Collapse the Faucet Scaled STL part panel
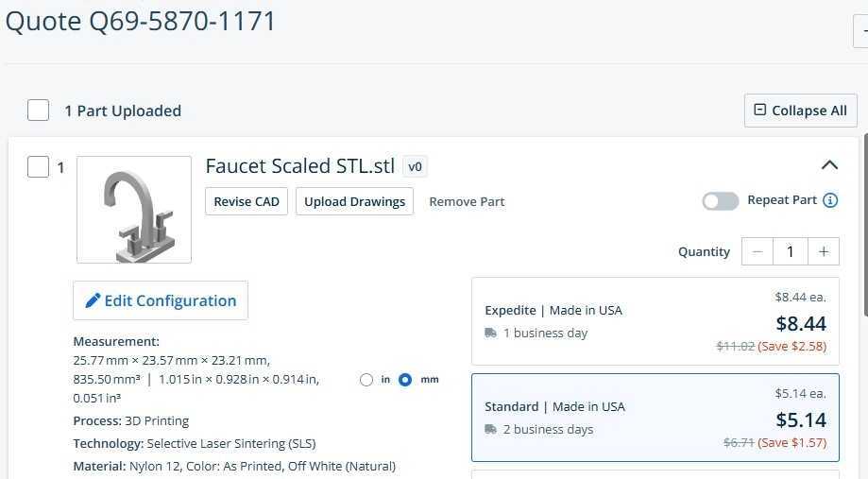Viewport: 868px width, 479px height. [x=829, y=165]
